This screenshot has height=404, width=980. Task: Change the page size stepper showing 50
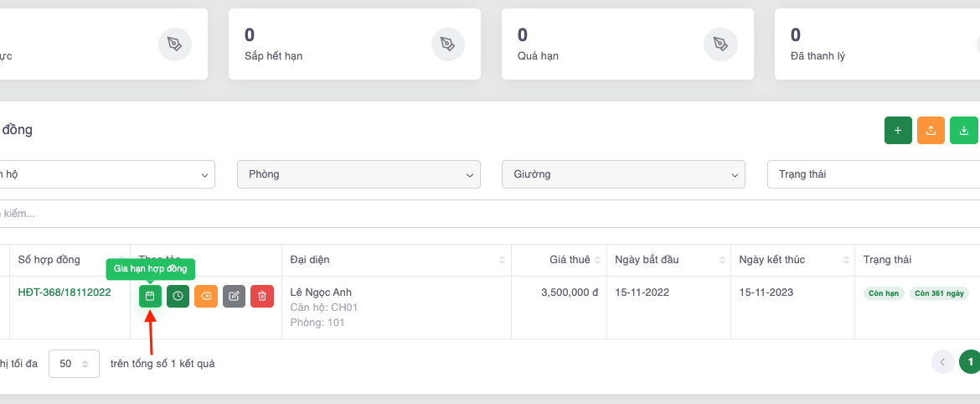[74, 364]
